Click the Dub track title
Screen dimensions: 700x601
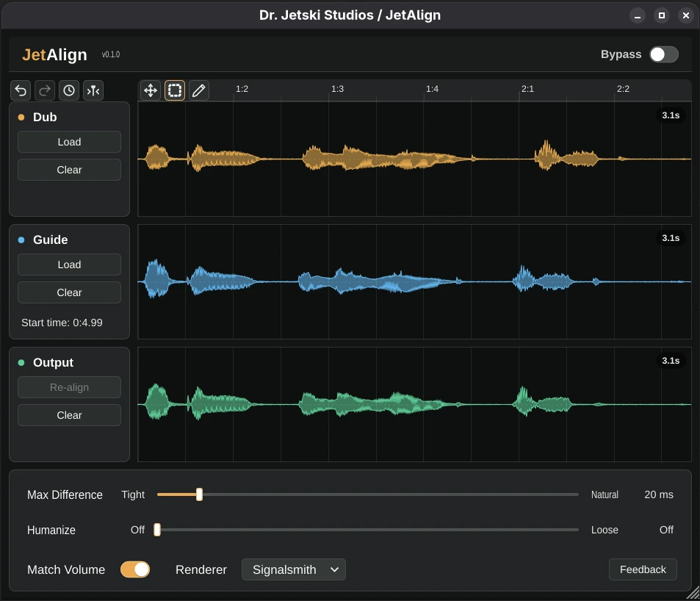tap(45, 117)
